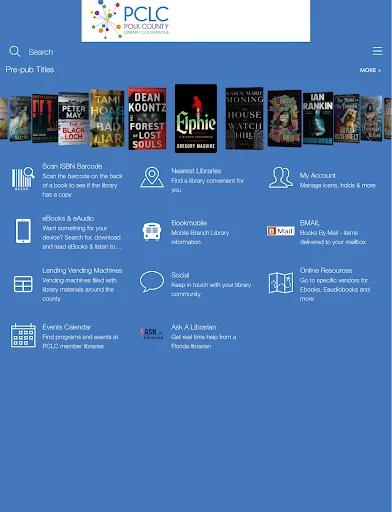Viewport: 392px width, 512px height.
Task: Tap the Nearest Libraries map pin icon
Action: click(x=152, y=177)
